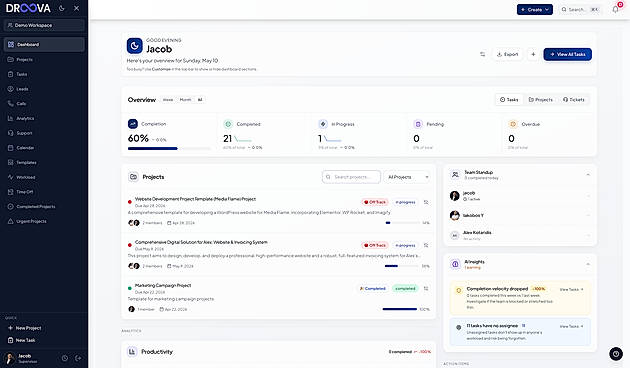
Task: Click the Search projects field
Action: coord(351,177)
